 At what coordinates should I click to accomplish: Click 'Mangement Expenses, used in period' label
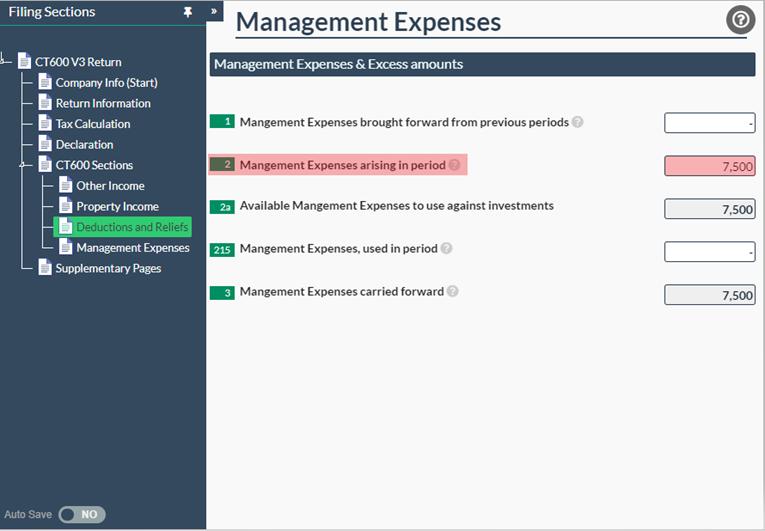339,248
